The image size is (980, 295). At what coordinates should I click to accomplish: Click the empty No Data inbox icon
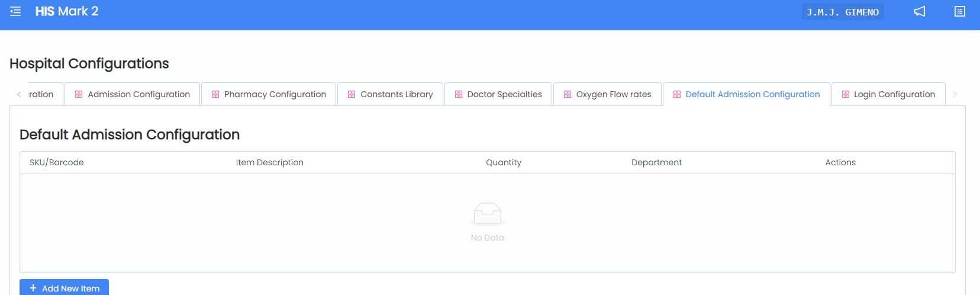[488, 214]
